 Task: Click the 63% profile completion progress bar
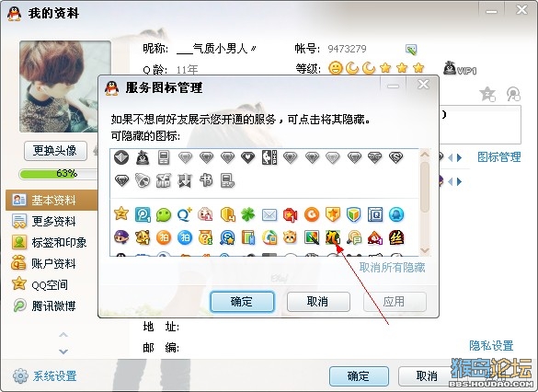[58, 174]
